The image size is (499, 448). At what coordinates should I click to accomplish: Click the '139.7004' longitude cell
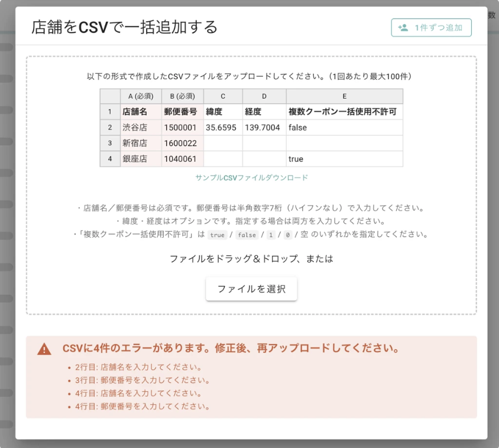(264, 128)
